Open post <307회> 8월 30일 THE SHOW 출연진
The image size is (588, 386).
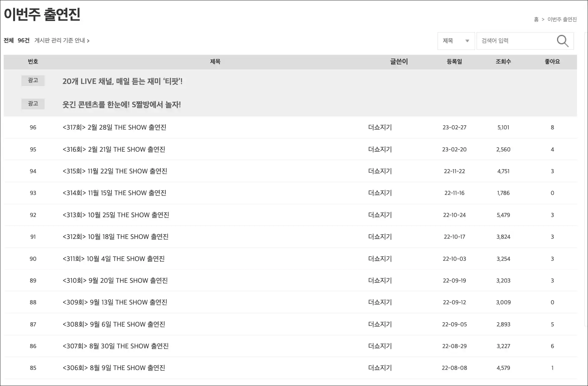115,346
